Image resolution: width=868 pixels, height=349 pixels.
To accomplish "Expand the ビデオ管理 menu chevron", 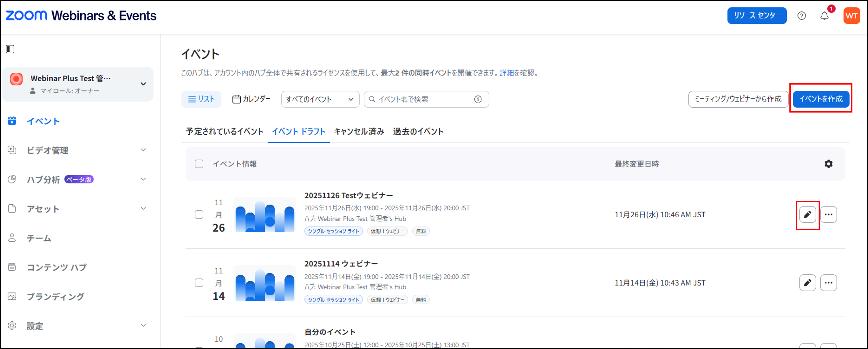I will coord(143,150).
